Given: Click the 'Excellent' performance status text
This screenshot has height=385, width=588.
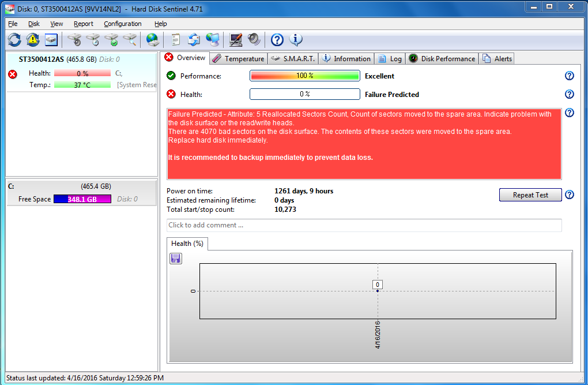Looking at the screenshot, I should click(379, 76).
